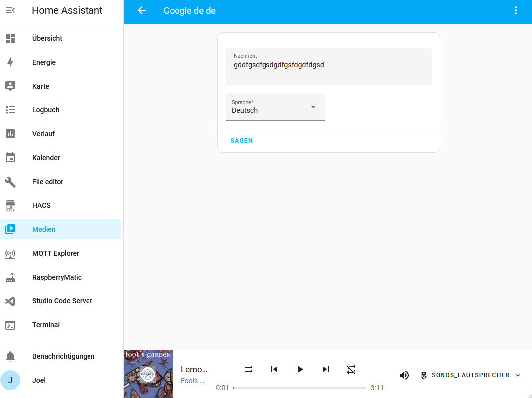Viewport: 532px width, 398px height.
Task: Start playback with the play button
Action: click(x=300, y=369)
